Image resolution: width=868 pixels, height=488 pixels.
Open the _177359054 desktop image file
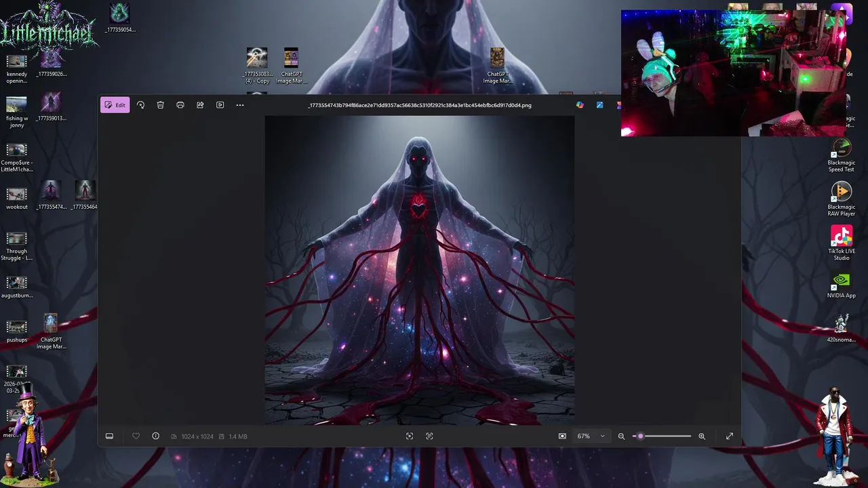[120, 18]
